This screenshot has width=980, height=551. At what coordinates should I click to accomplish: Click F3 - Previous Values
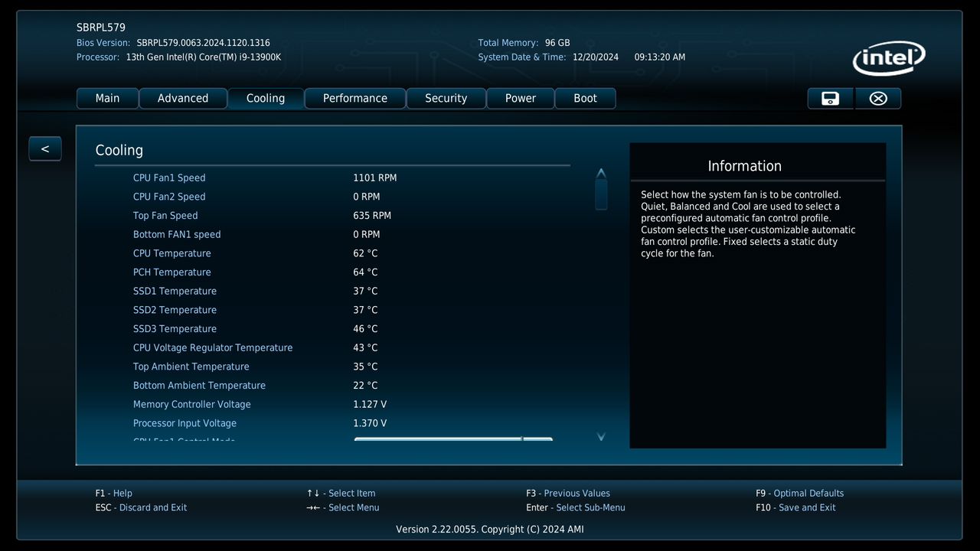[x=568, y=494]
